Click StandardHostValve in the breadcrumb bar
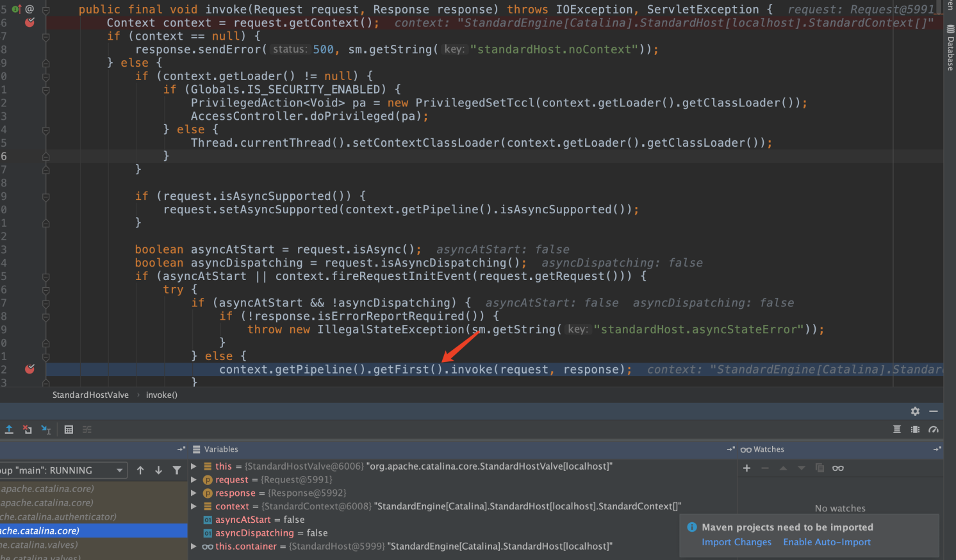This screenshot has height=560, width=956. pos(90,395)
